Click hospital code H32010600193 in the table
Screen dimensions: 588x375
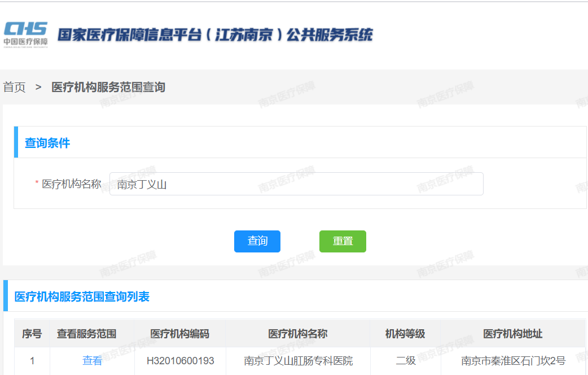pyautogui.click(x=179, y=361)
